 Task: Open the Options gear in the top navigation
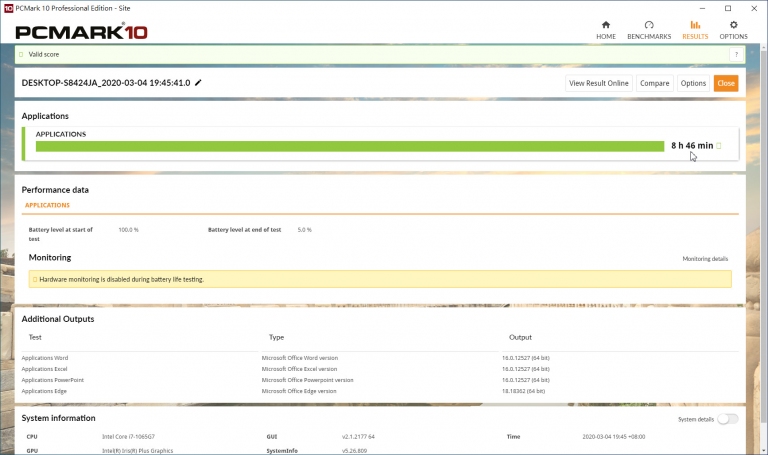point(733,30)
